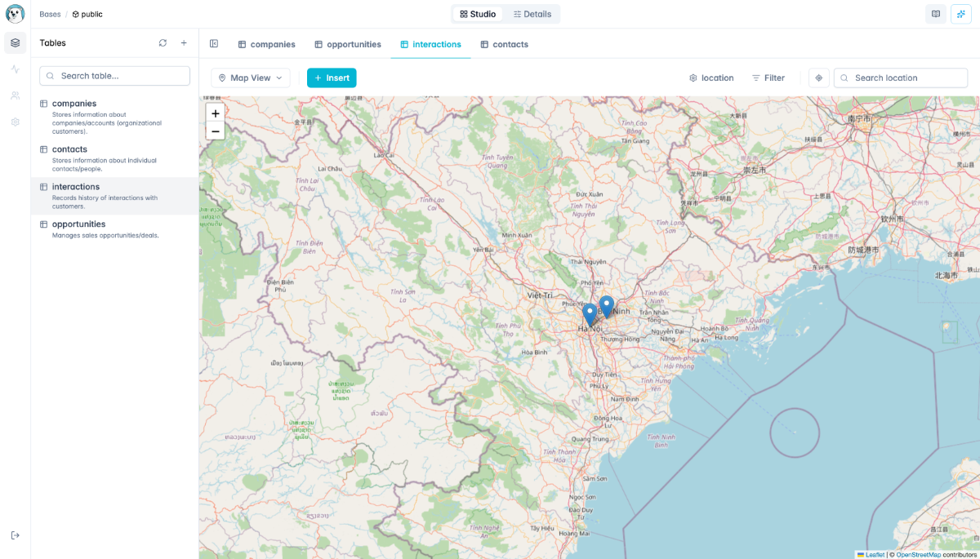
Task: Toggle the Tables layers icon in the sidebar
Action: [x=15, y=42]
